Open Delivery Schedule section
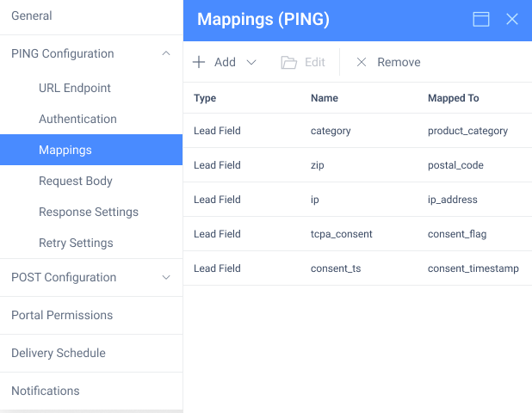Screen dimensions: 532x413 point(91,353)
